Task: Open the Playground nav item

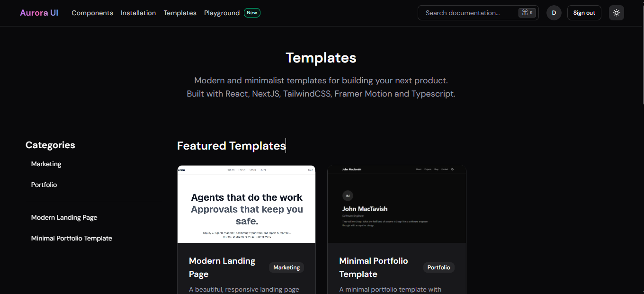Action: (222, 13)
